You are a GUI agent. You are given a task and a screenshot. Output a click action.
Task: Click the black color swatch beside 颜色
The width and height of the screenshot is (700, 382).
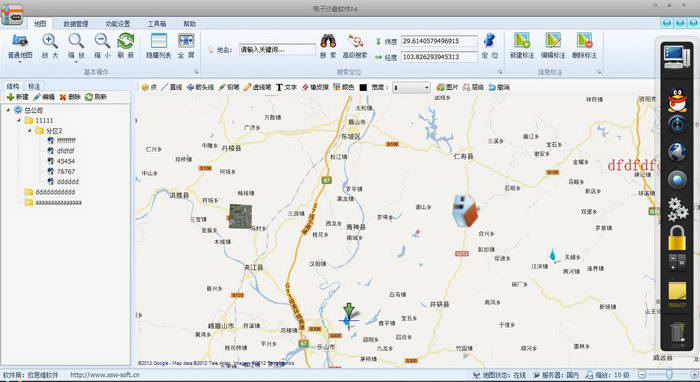pyautogui.click(x=363, y=87)
